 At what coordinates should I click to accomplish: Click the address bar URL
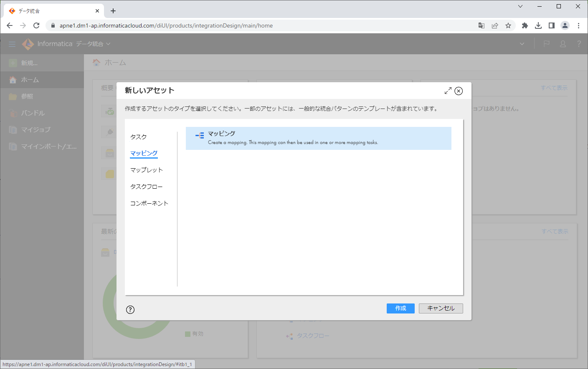coord(166,25)
